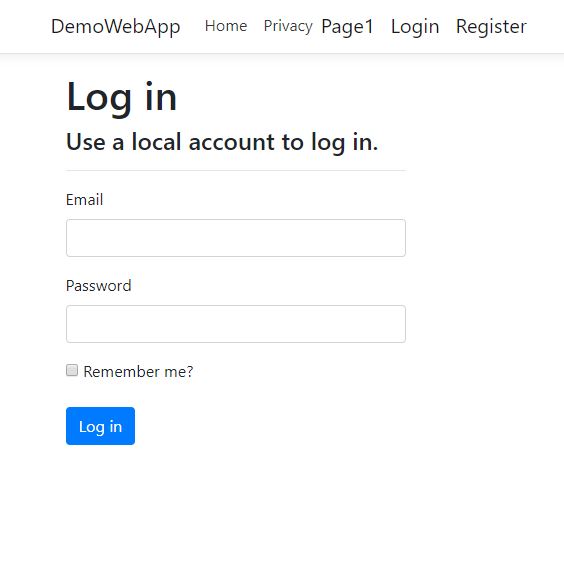The height and width of the screenshot is (567, 564).
Task: Click the 'Remember me?' label text
Action: click(x=138, y=372)
